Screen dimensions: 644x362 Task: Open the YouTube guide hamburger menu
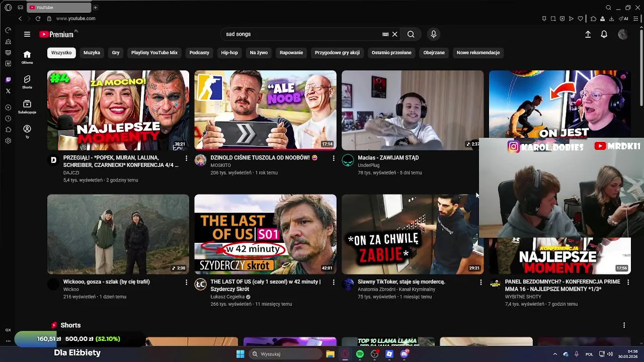(x=27, y=34)
